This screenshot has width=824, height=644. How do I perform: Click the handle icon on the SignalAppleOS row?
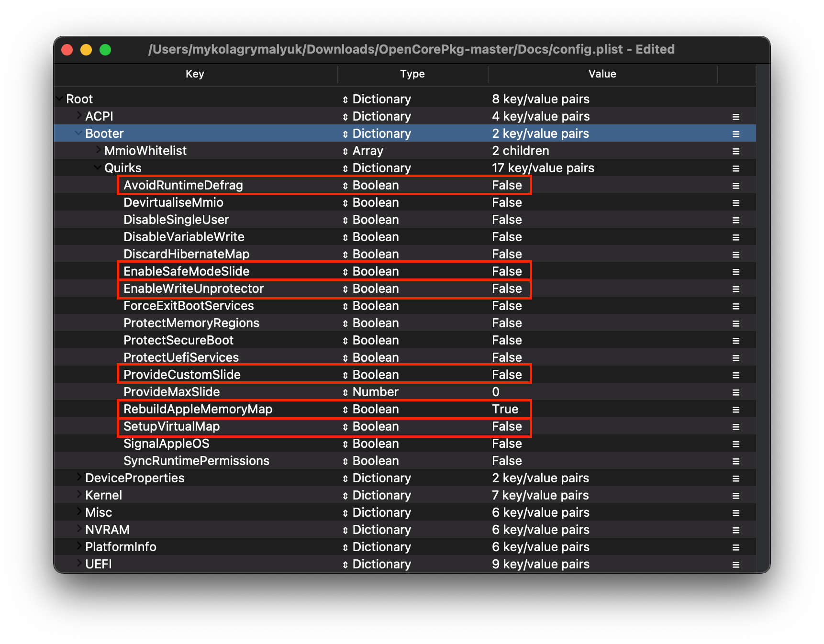736,444
